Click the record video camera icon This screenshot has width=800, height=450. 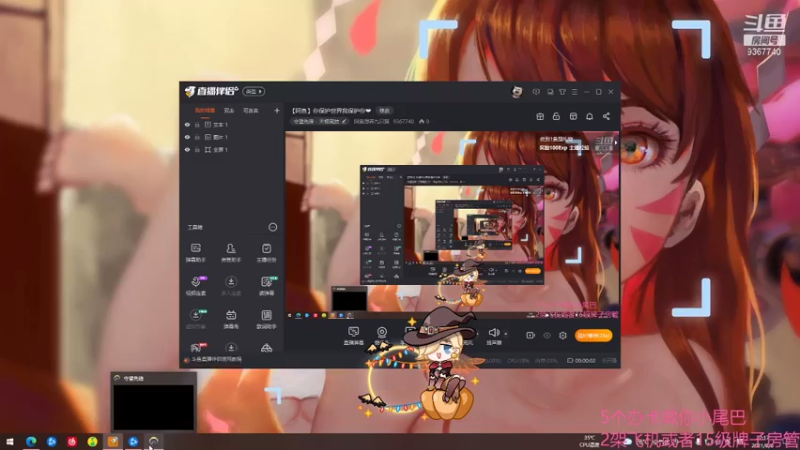[x=530, y=335]
